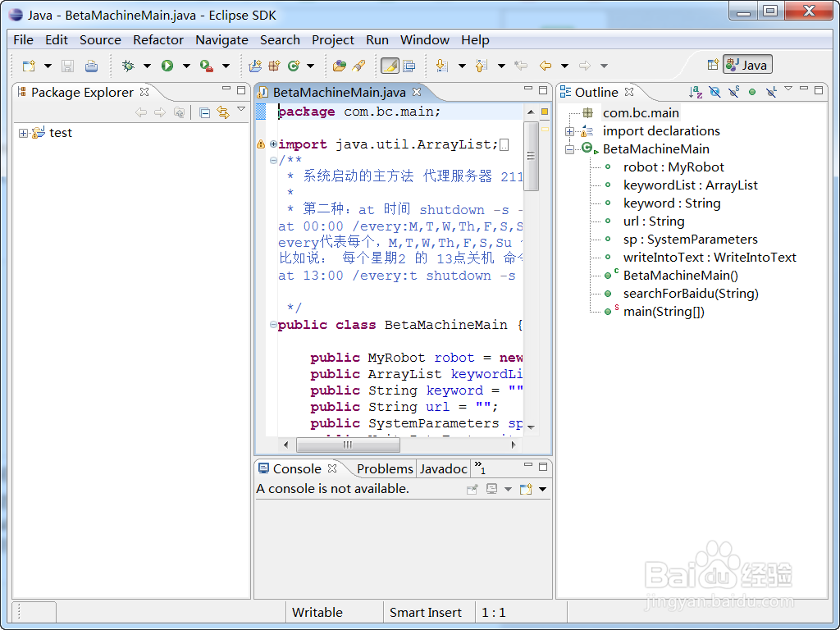Screen dimensions: 840x630
Task: Select searchForBaidu(String) in Outline
Action: click(x=691, y=294)
